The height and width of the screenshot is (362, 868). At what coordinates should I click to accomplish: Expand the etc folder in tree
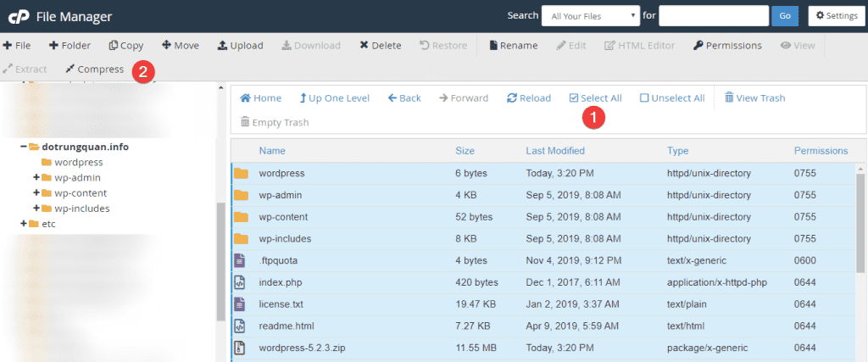click(24, 224)
